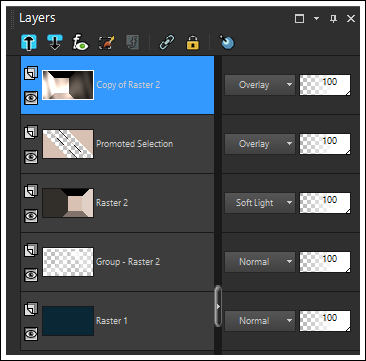Click the Raster 1 dark blue thumbnail

[68, 321]
